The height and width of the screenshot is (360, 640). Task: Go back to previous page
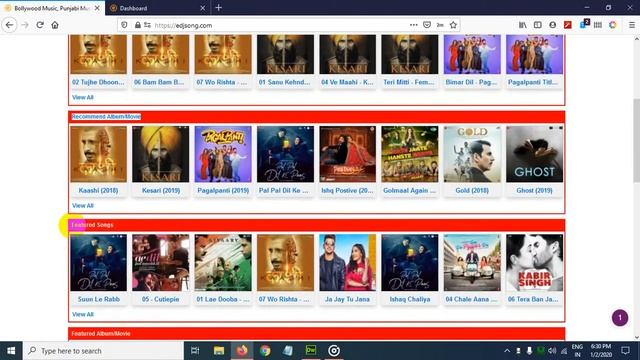click(x=9, y=25)
